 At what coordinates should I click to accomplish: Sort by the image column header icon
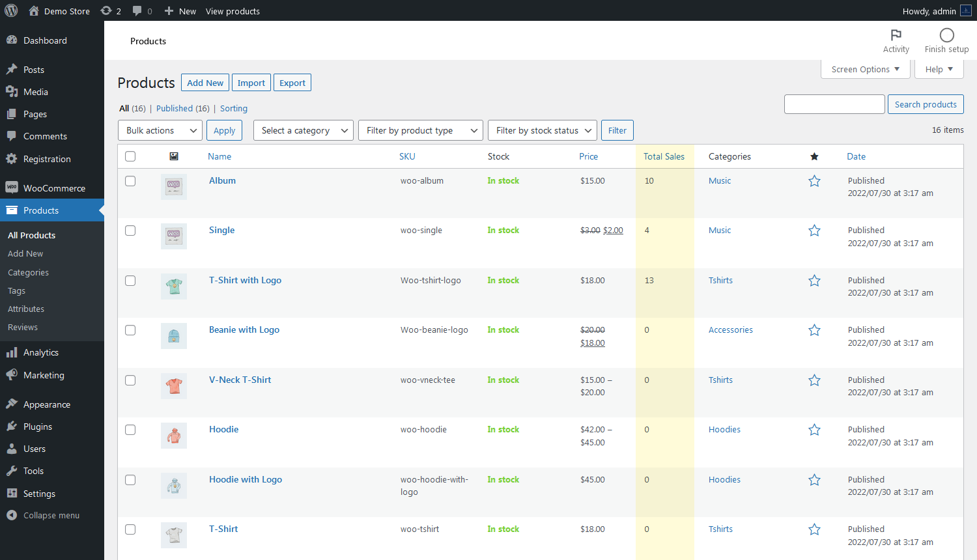pos(174,156)
